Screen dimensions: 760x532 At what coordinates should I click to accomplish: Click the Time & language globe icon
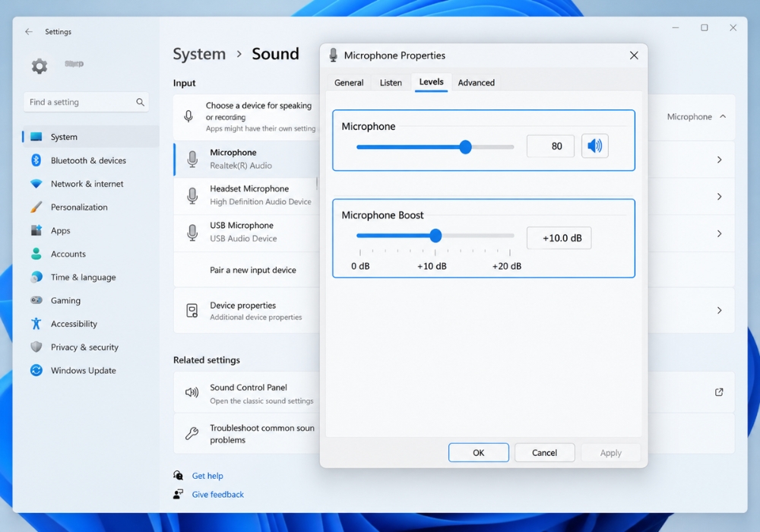36,277
